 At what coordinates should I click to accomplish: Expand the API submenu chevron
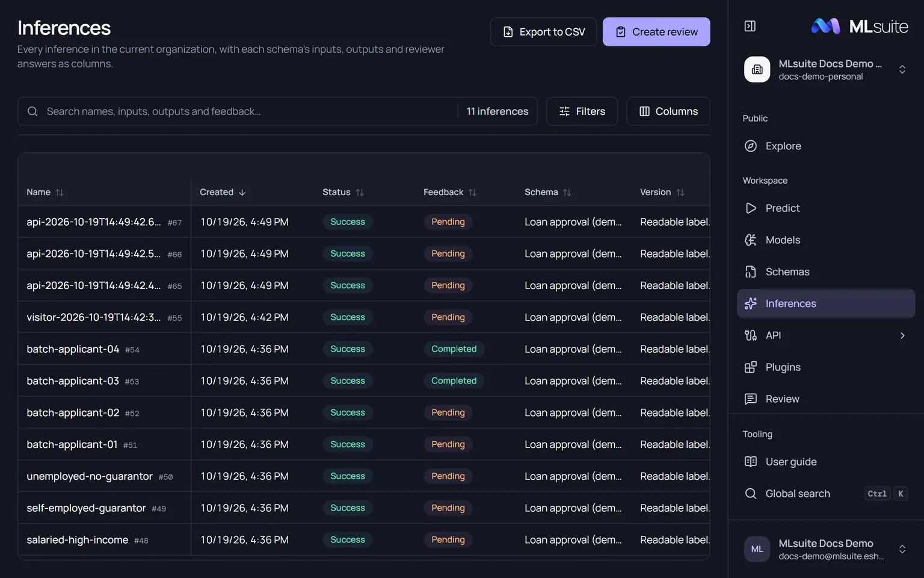click(x=902, y=335)
